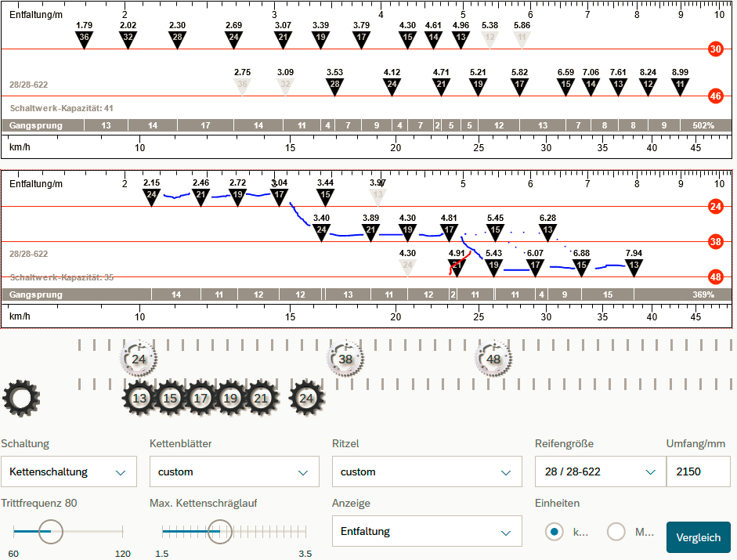This screenshot has height=560, width=737.
Task: Select the 21-tooth sprocket icon
Action: [261, 398]
